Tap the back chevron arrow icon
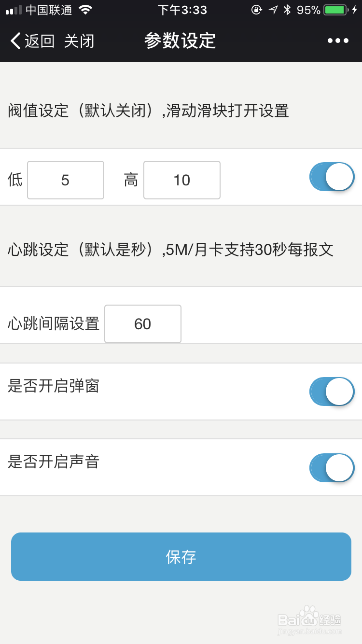The image size is (362, 644). click(x=14, y=41)
